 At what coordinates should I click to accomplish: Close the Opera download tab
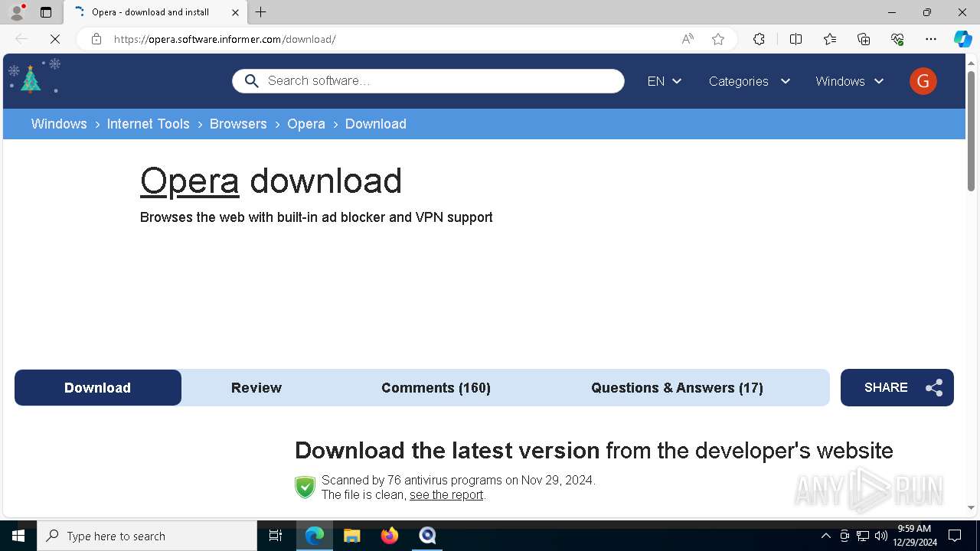tap(235, 12)
